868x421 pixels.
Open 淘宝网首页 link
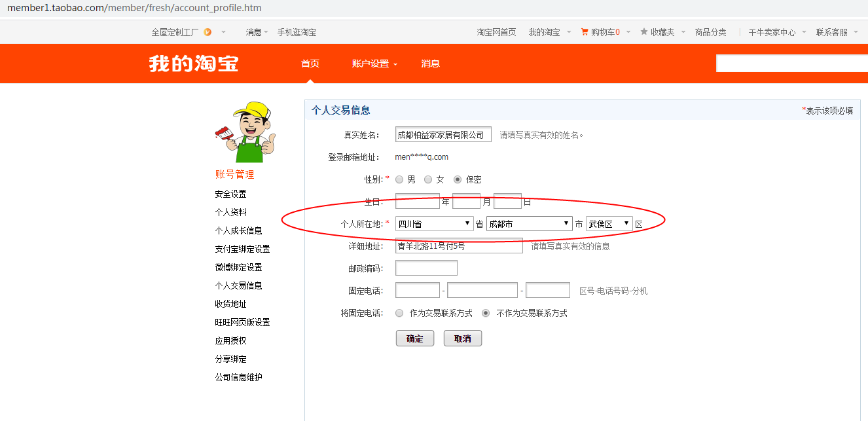[496, 32]
